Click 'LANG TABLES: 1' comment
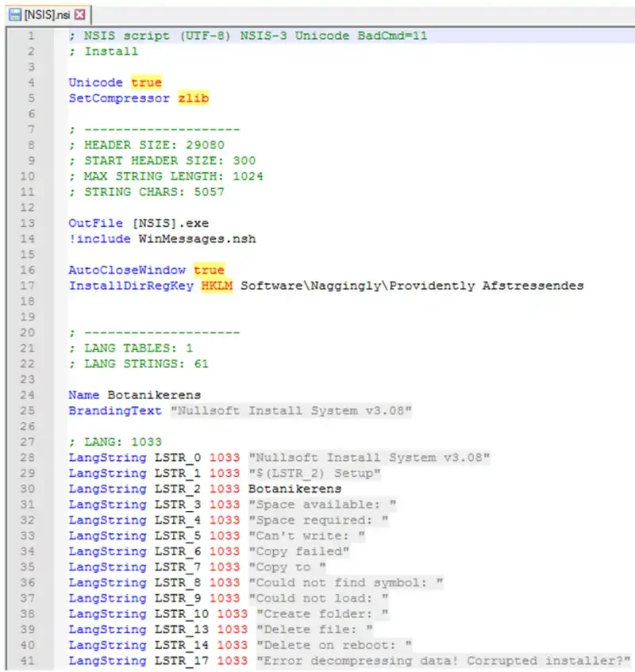635x672 pixels. (138, 348)
